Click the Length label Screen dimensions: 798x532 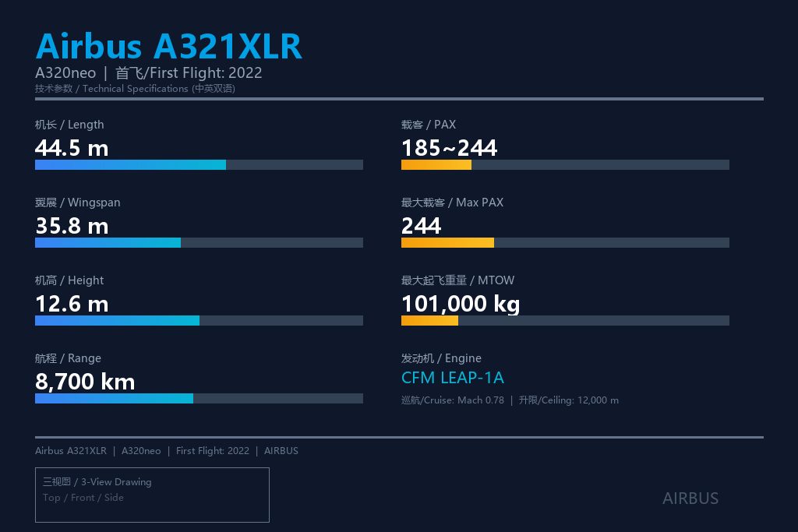click(69, 125)
